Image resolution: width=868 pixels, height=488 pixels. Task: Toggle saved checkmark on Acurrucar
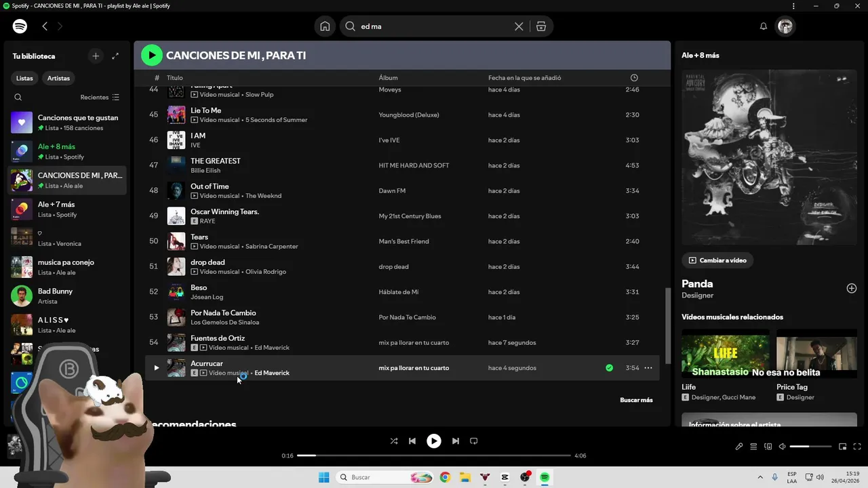point(609,368)
